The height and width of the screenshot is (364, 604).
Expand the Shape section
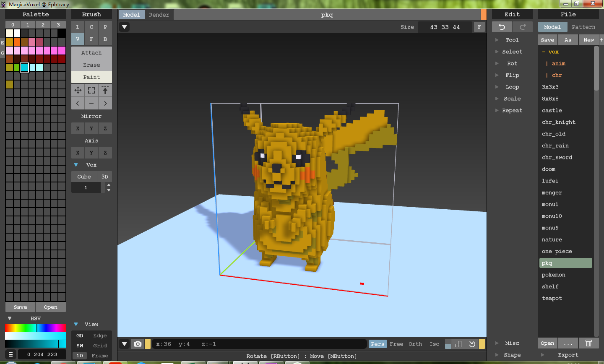512,355
